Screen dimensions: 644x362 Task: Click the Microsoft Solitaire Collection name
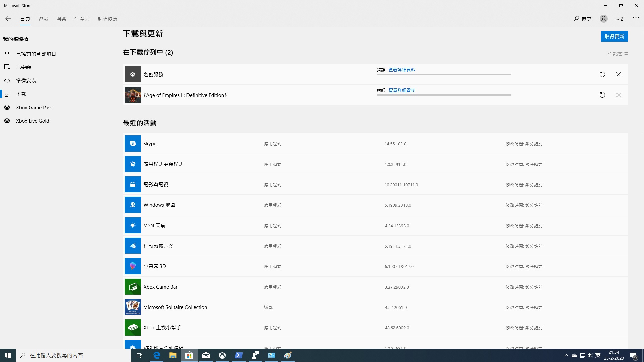click(x=175, y=307)
